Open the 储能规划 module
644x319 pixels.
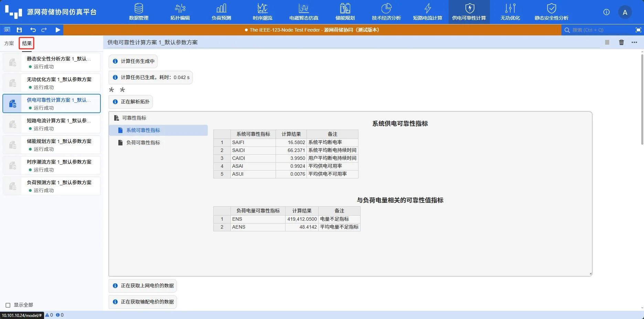pos(345,12)
